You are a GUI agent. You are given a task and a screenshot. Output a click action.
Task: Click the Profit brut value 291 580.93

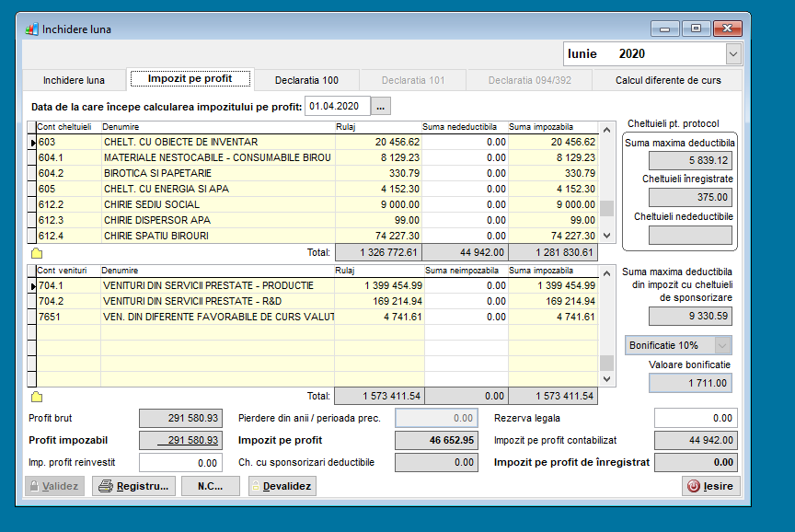point(180,418)
